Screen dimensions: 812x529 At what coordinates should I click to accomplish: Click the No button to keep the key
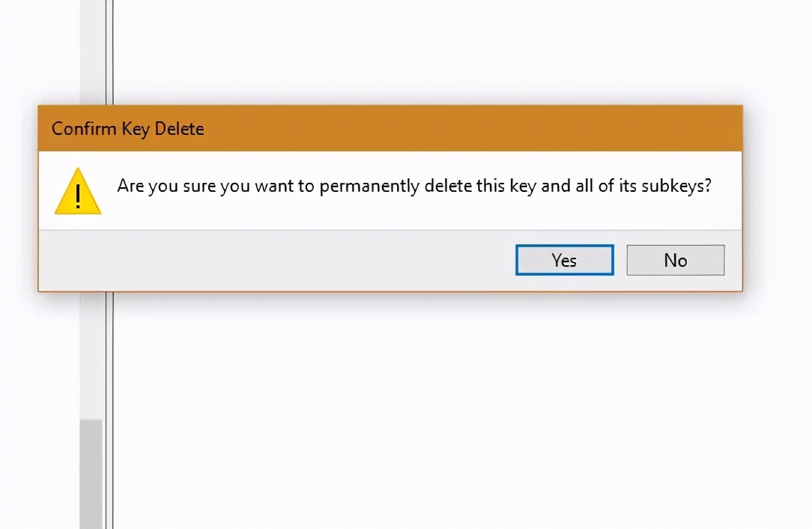pyautogui.click(x=675, y=260)
